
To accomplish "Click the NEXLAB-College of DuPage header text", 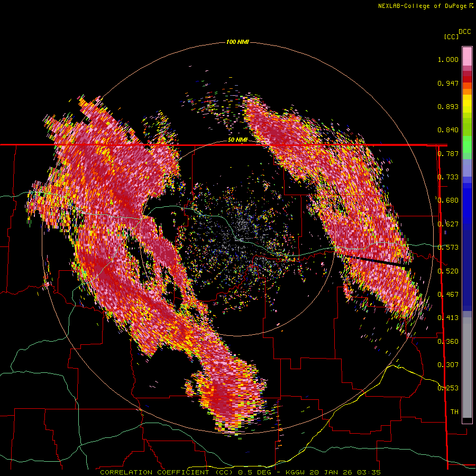I will click(422, 6).
